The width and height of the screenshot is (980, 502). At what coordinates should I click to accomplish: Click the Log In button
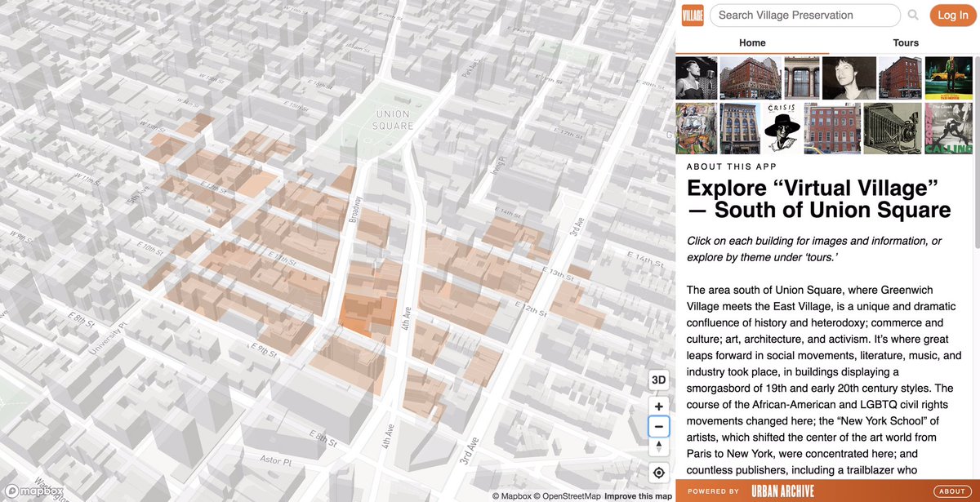pos(953,15)
